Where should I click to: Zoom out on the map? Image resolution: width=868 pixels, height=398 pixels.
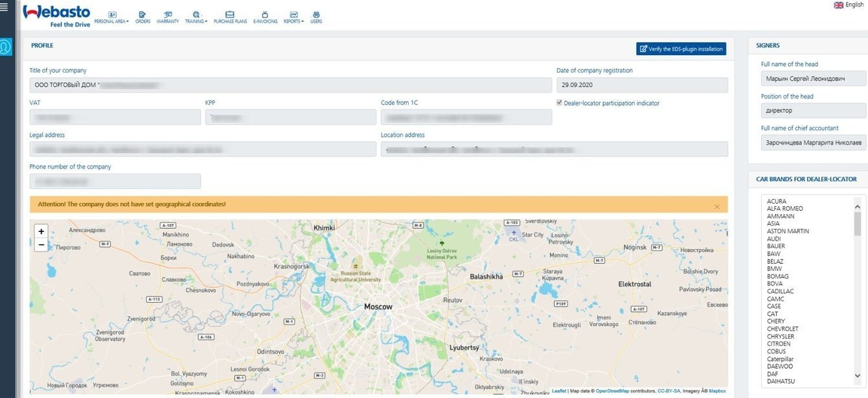[x=41, y=245]
